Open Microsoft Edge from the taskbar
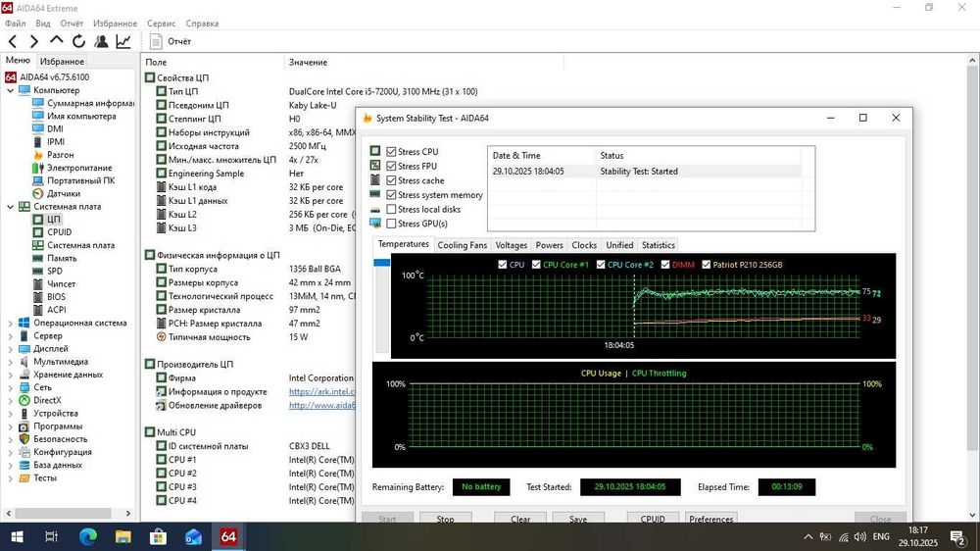Image resolution: width=980 pixels, height=551 pixels. (88, 536)
